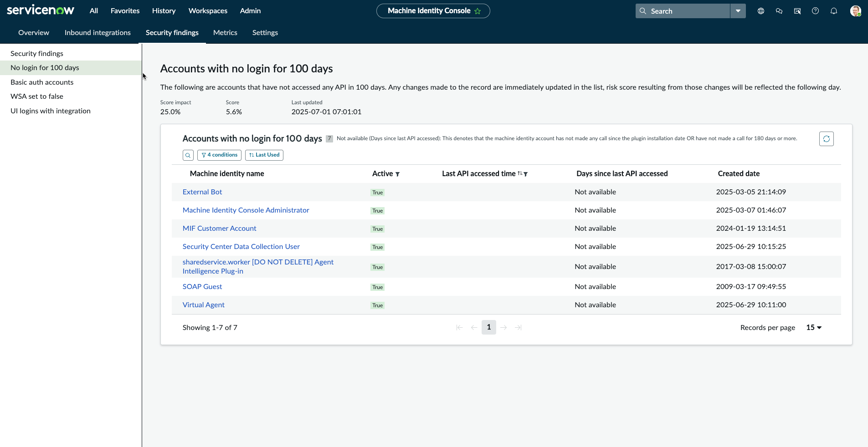Open the SOAP Guest record
Viewport: 868px width, 447px height.
202,287
